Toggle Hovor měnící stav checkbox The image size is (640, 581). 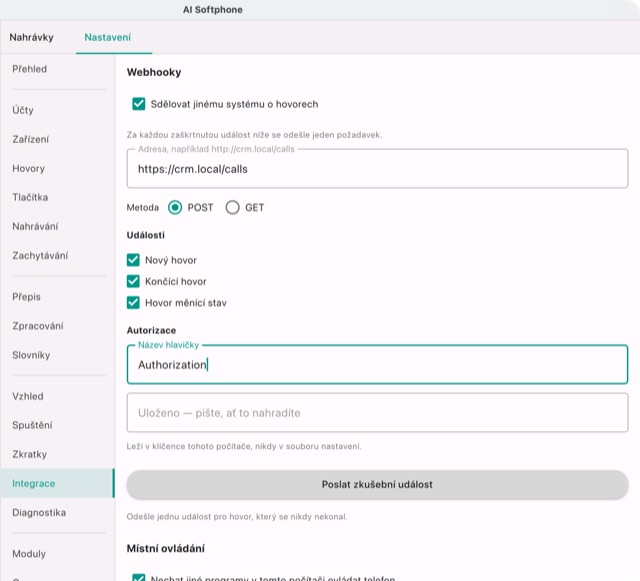[x=133, y=303]
